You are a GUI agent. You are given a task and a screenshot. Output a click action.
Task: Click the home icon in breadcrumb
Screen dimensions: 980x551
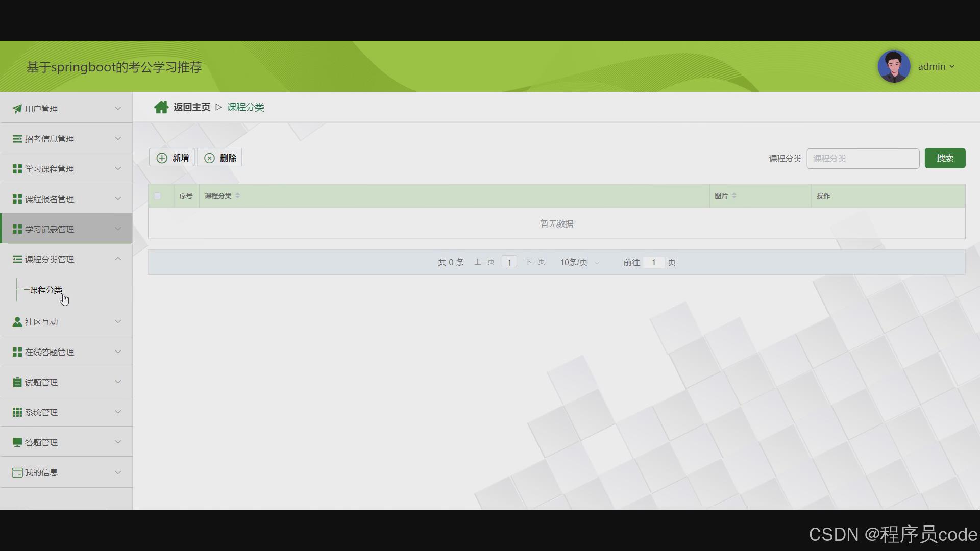click(x=161, y=107)
